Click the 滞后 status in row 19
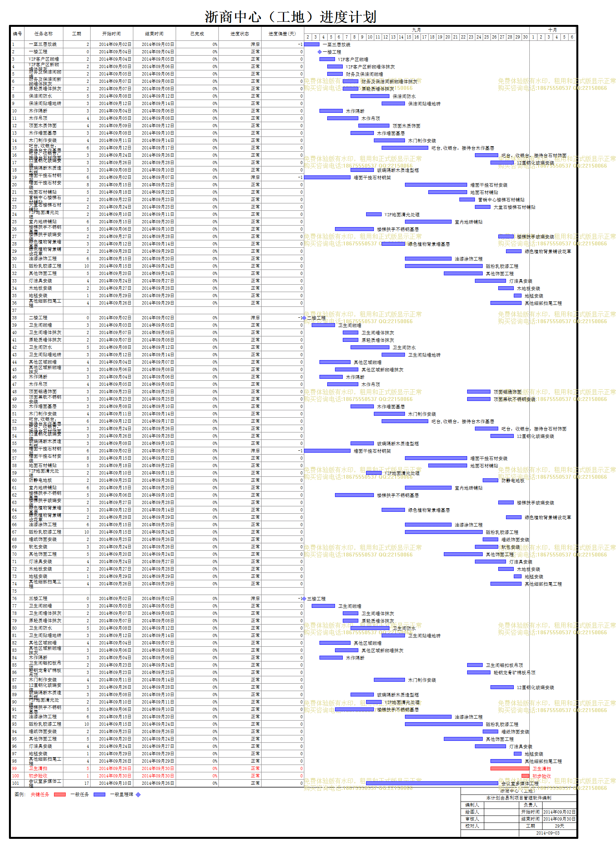The width and height of the screenshot is (616, 847). coord(255,177)
